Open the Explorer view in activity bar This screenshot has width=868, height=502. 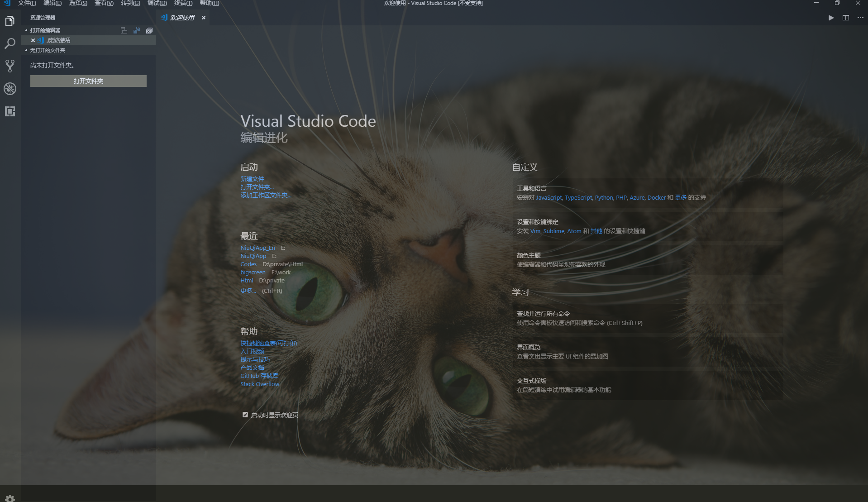pos(10,21)
